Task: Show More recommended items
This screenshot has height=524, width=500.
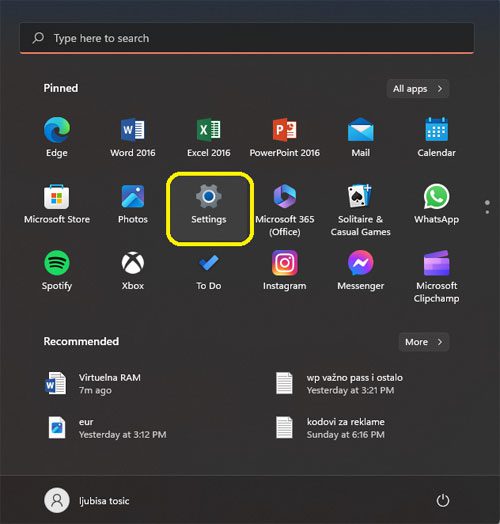Action: 424,342
